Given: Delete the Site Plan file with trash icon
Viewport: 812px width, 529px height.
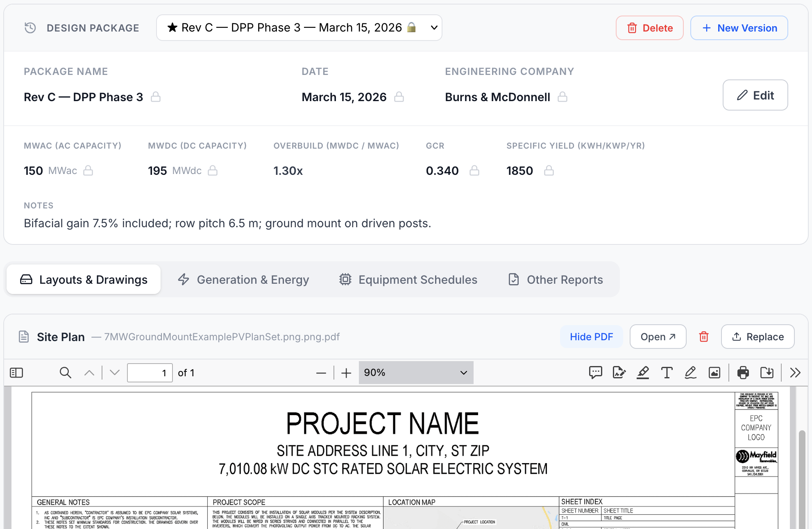Looking at the screenshot, I should click(x=704, y=337).
